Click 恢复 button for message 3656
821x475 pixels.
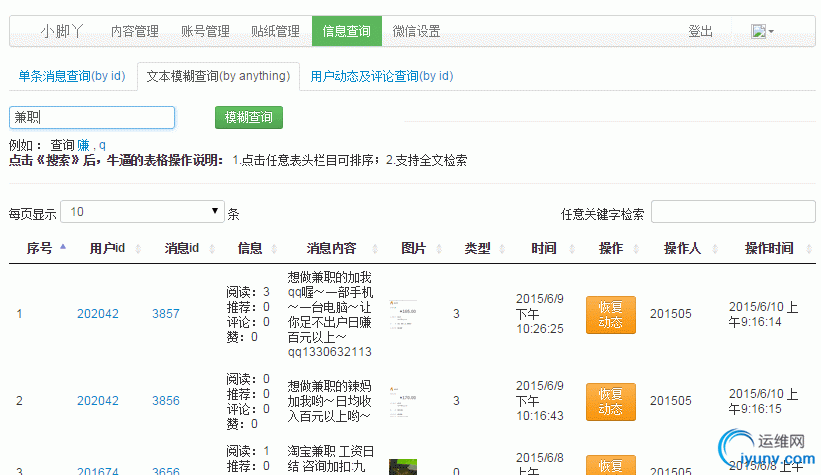click(611, 466)
